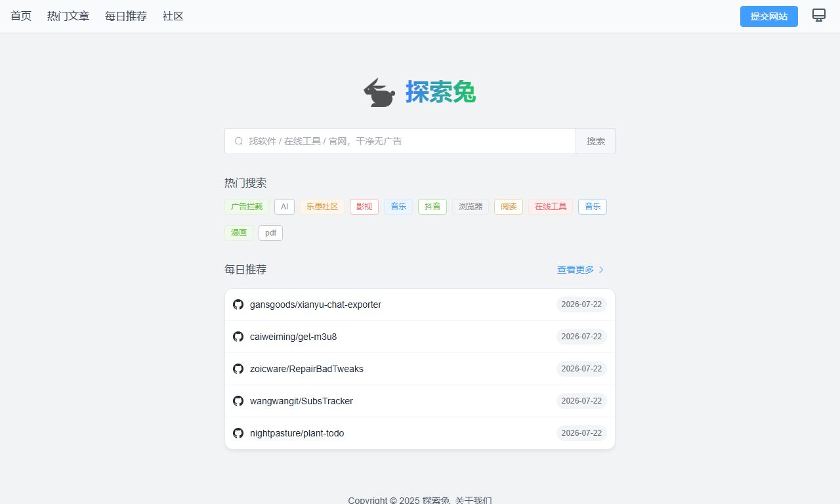Click GitHub icon beside zoicware/RepairBadTweaks
The height and width of the screenshot is (504, 840).
tap(238, 369)
